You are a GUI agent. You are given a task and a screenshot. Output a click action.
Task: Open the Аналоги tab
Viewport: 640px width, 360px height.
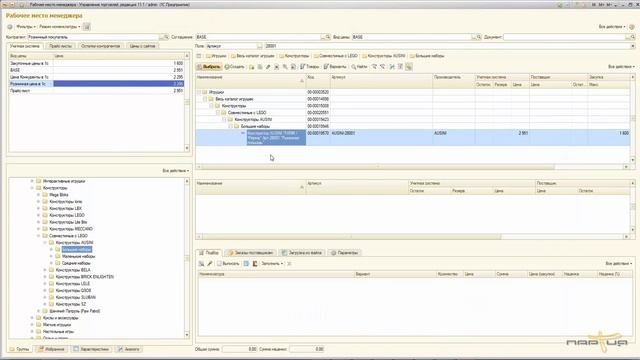129,349
